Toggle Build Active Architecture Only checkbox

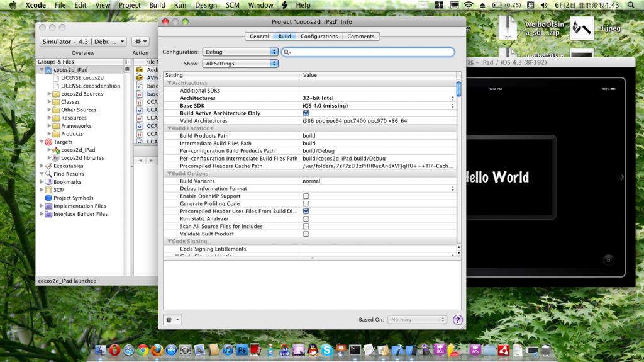pyautogui.click(x=306, y=113)
